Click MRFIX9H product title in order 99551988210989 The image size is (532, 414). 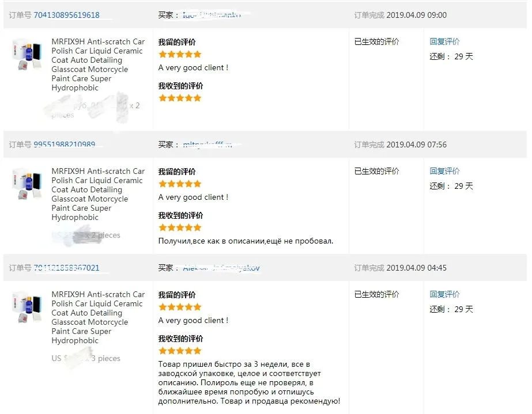click(97, 194)
